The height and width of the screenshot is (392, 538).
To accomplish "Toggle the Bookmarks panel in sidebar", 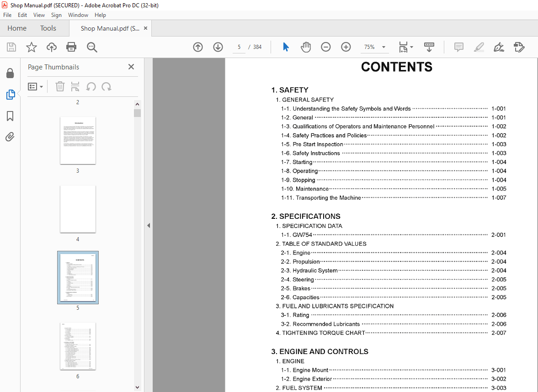I will point(10,116).
